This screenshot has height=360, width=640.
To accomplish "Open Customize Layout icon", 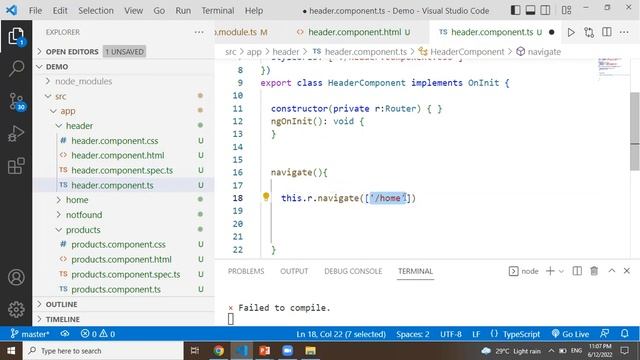I will [x=567, y=10].
